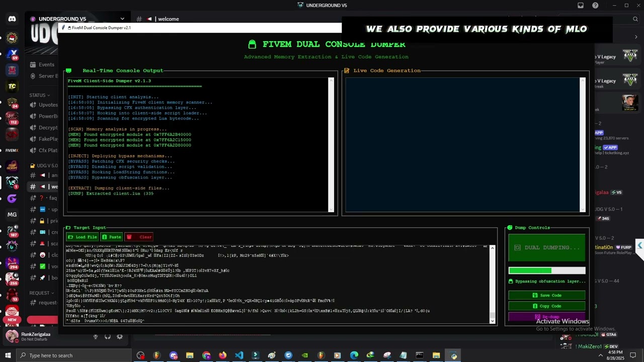Screen dimensions: 644x362
Task: Click Discord search magnifier icon
Action: tap(635, 19)
